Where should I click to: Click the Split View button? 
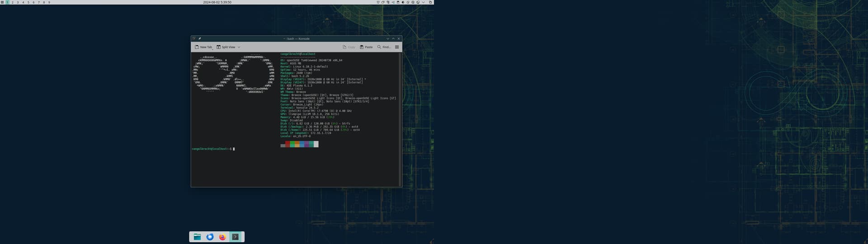tap(226, 47)
